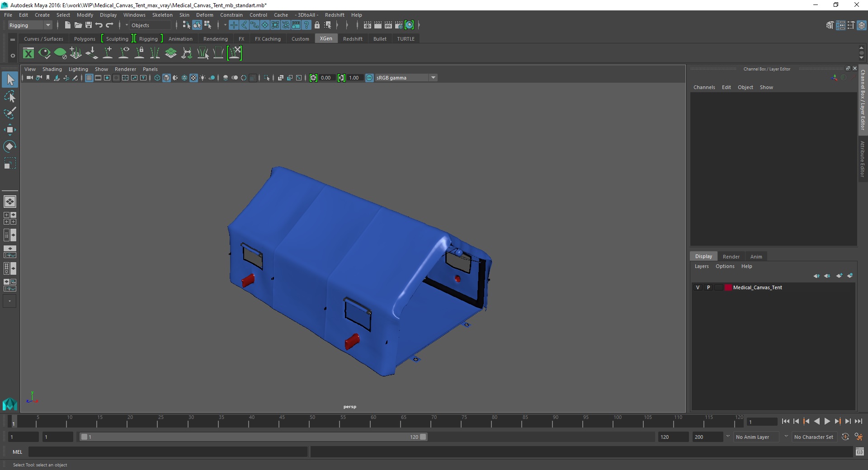Create a new layer in the Layer Editor
Screen dimensions: 868x470
coord(840,276)
